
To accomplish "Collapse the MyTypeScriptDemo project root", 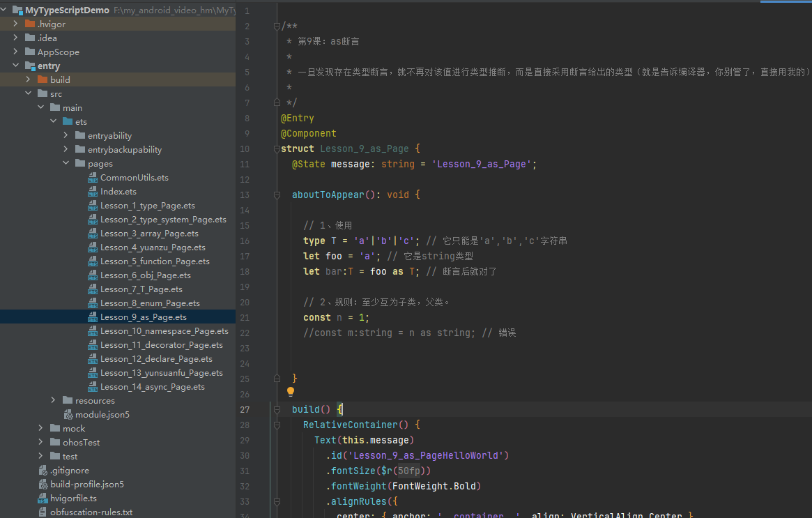I will (x=3, y=9).
